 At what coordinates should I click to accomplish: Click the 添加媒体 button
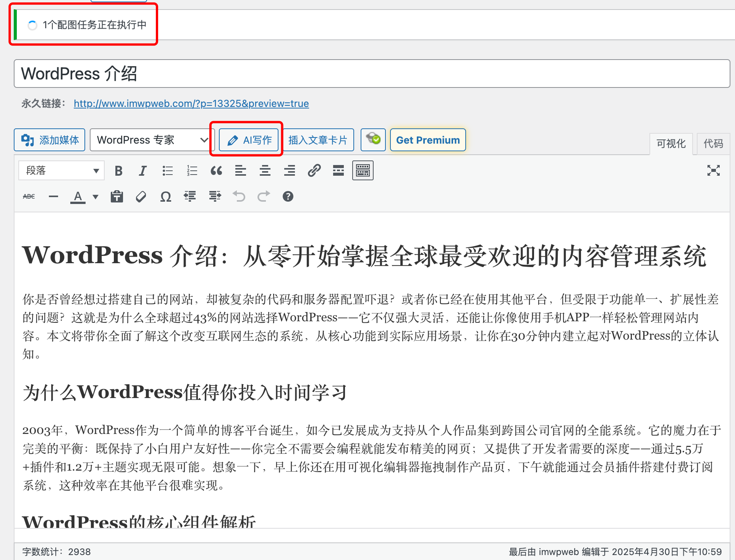click(50, 140)
